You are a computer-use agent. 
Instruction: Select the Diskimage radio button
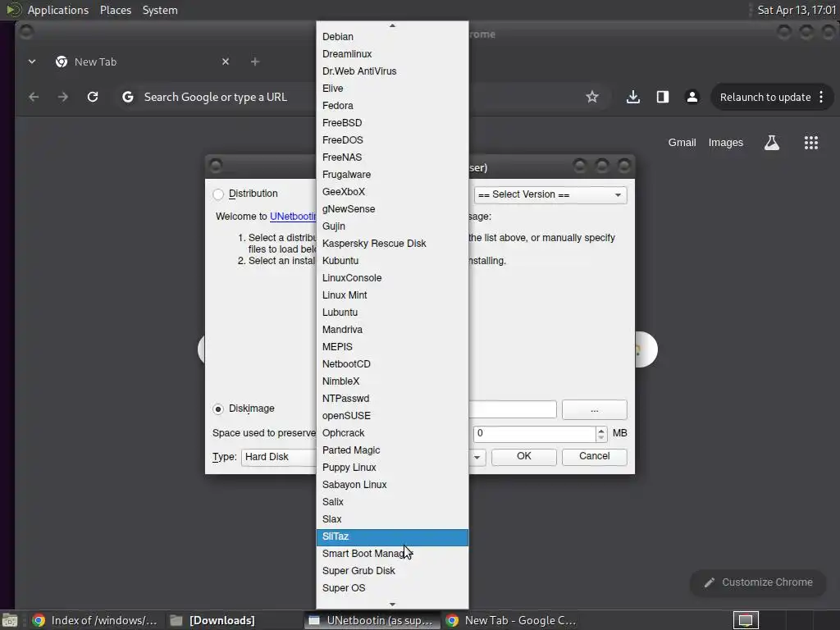pyautogui.click(x=218, y=409)
